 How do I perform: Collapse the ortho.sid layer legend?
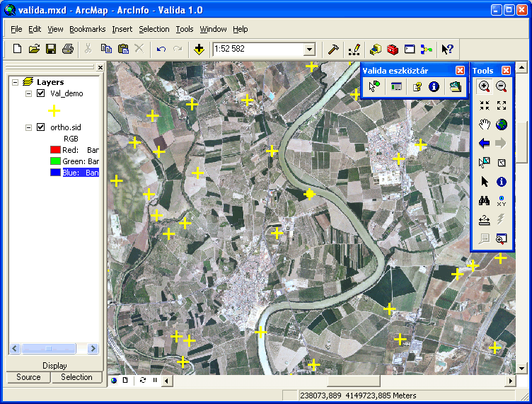tap(29, 127)
